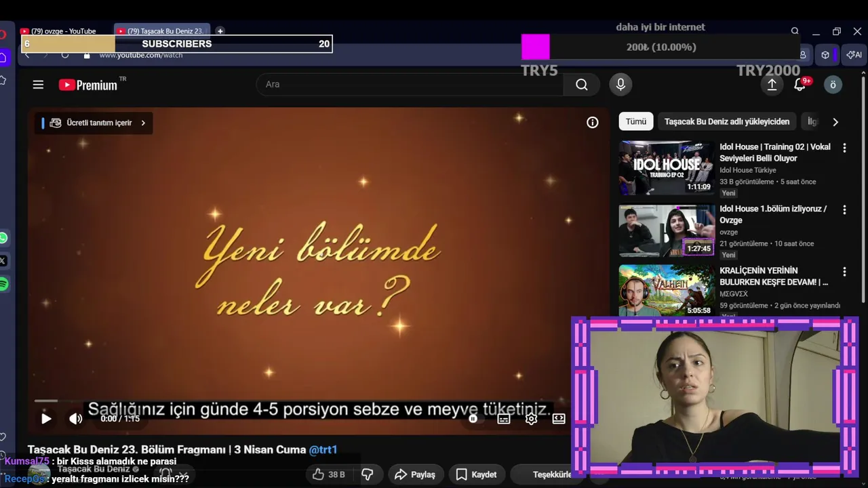Screen dimensions: 868x488
Task: Start voice search with microphone icon
Action: click(620, 84)
